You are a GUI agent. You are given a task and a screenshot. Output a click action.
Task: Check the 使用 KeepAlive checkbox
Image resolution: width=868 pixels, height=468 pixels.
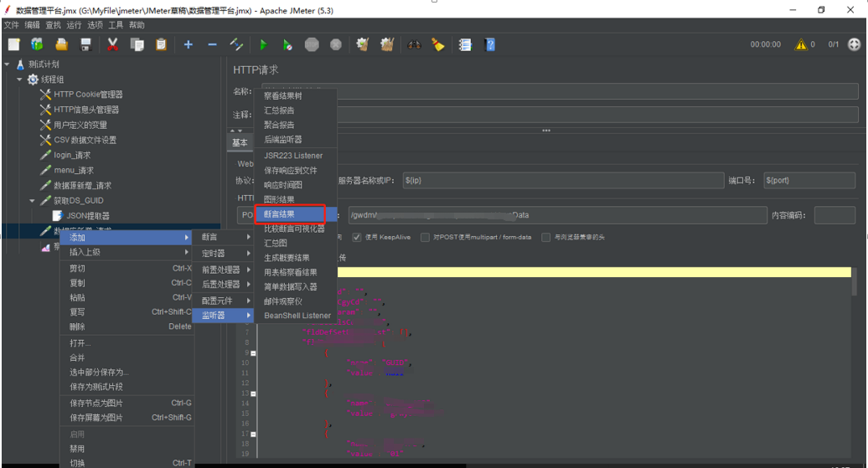tap(357, 237)
